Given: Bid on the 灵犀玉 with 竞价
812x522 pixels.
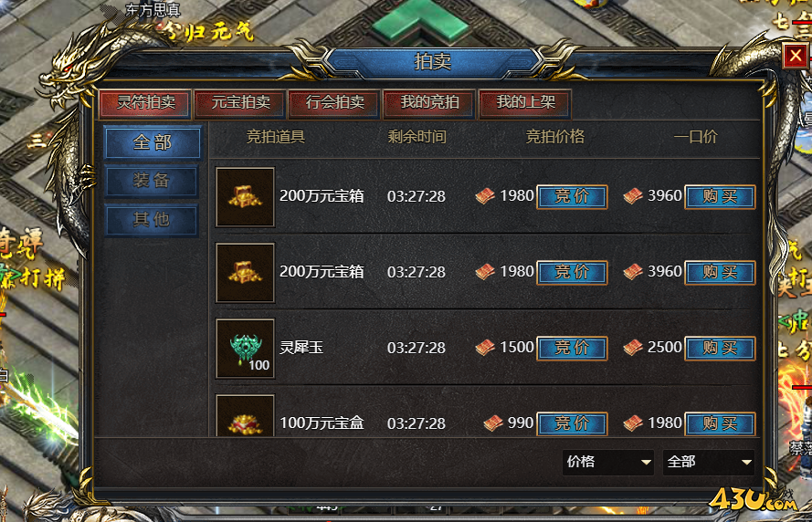Looking at the screenshot, I should point(572,349).
